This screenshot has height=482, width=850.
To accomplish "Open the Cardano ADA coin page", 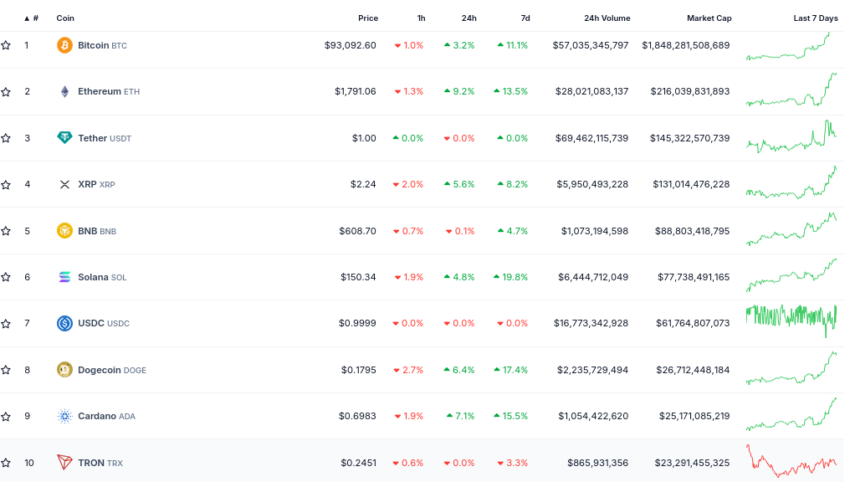I will (x=107, y=416).
